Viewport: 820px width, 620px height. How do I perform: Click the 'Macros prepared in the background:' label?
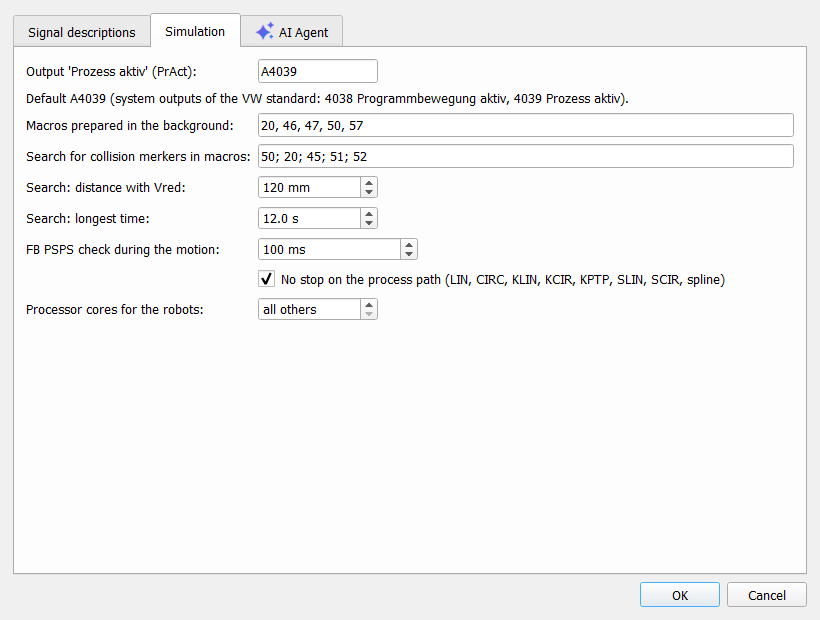(x=130, y=125)
